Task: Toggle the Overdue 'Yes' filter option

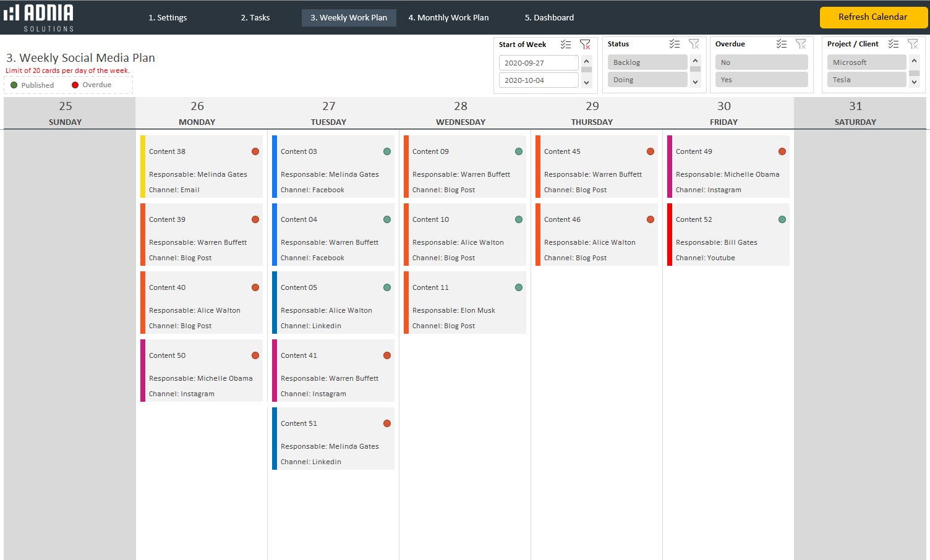Action: pos(761,80)
